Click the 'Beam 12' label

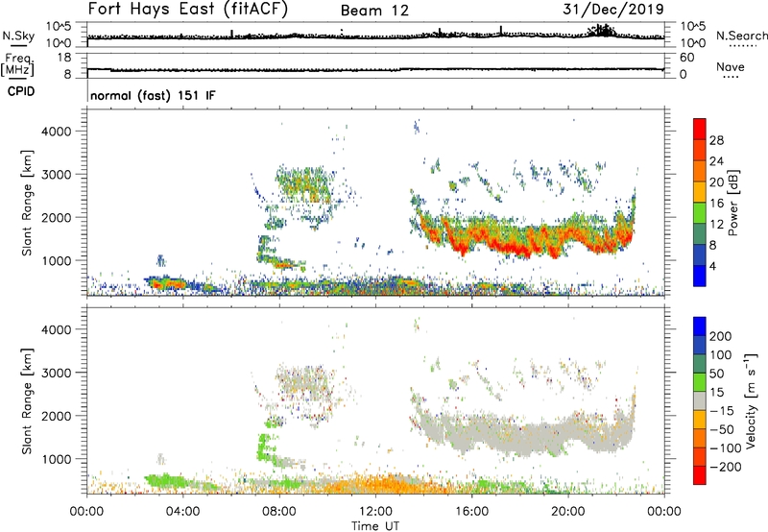(x=374, y=11)
